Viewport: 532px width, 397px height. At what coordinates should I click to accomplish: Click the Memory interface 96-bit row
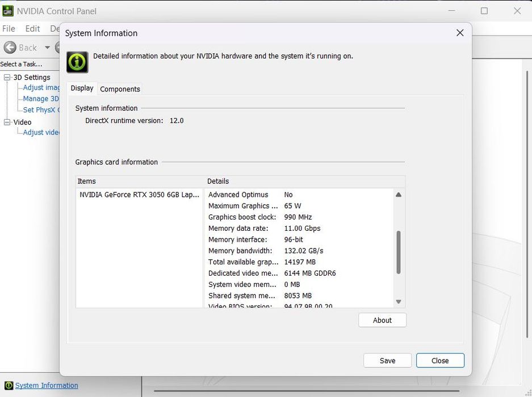coord(300,239)
